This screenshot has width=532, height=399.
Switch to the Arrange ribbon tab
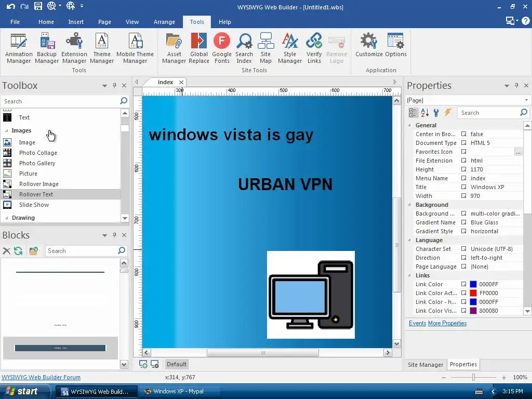click(164, 22)
